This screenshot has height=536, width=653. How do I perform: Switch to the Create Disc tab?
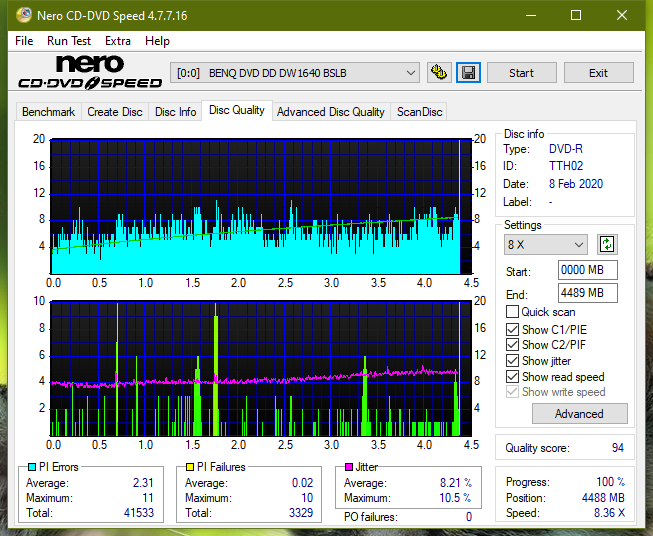tap(115, 112)
